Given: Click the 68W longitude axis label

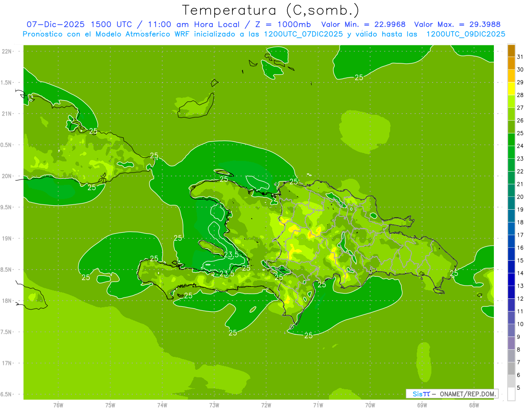Looking at the screenshot, I should click(473, 405).
